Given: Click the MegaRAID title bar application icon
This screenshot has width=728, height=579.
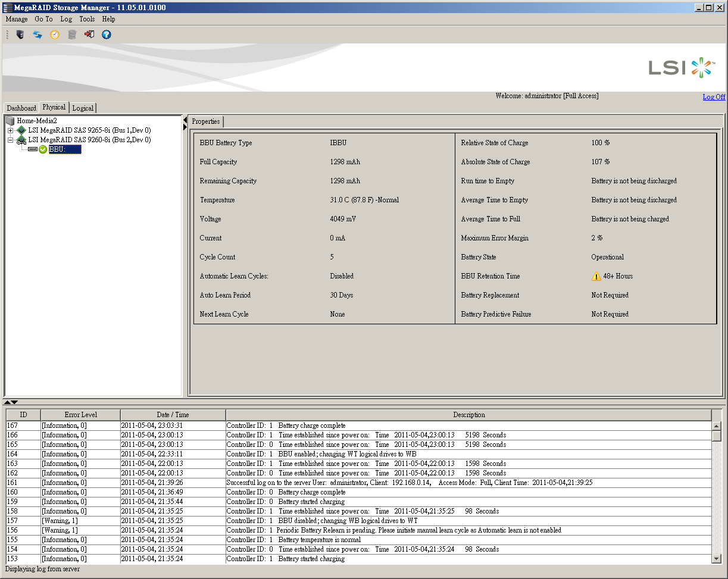Looking at the screenshot, I should 7,7.
